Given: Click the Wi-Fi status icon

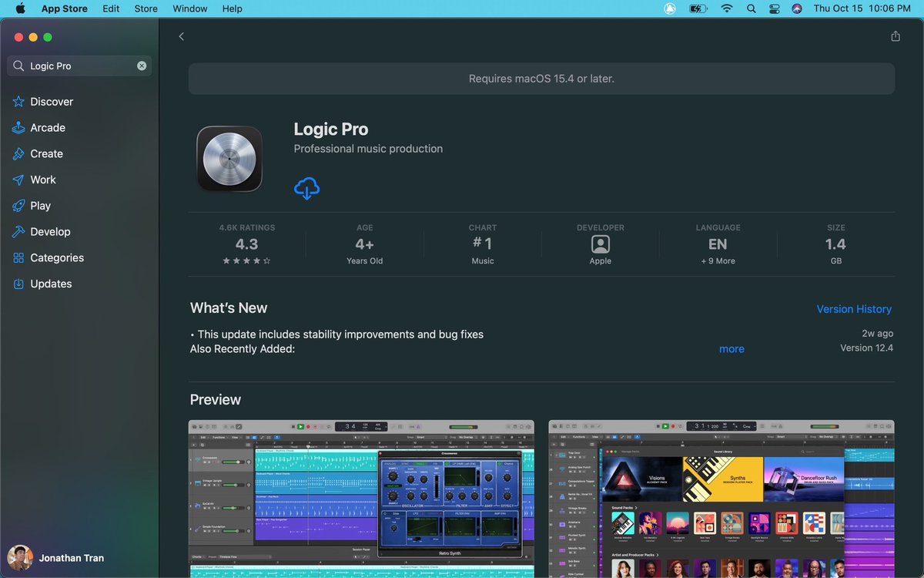Looking at the screenshot, I should 726,8.
